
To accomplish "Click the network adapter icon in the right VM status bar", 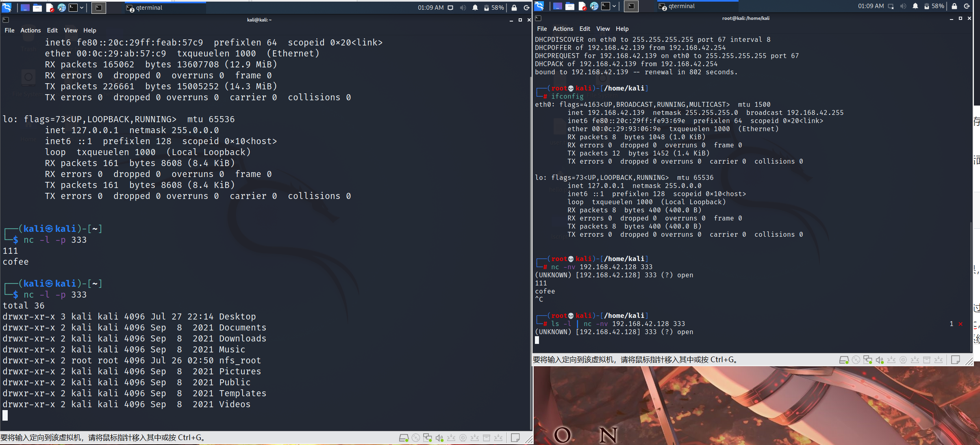I will pos(867,360).
